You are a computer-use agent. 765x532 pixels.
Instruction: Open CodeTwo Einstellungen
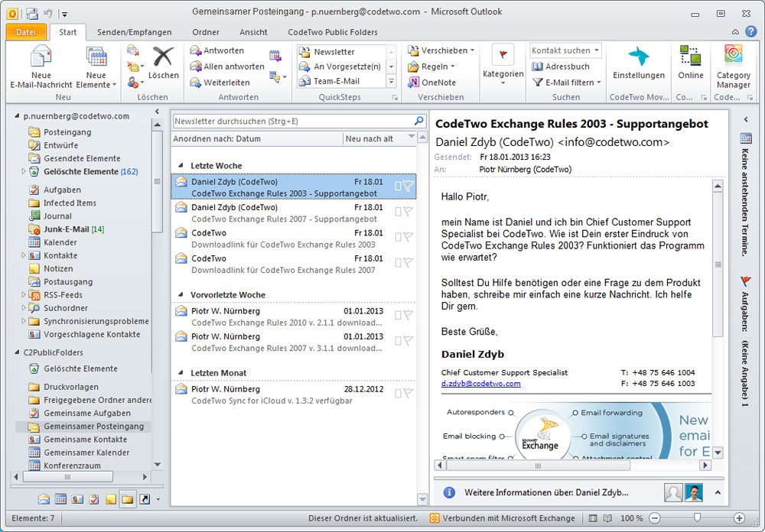tap(639, 63)
